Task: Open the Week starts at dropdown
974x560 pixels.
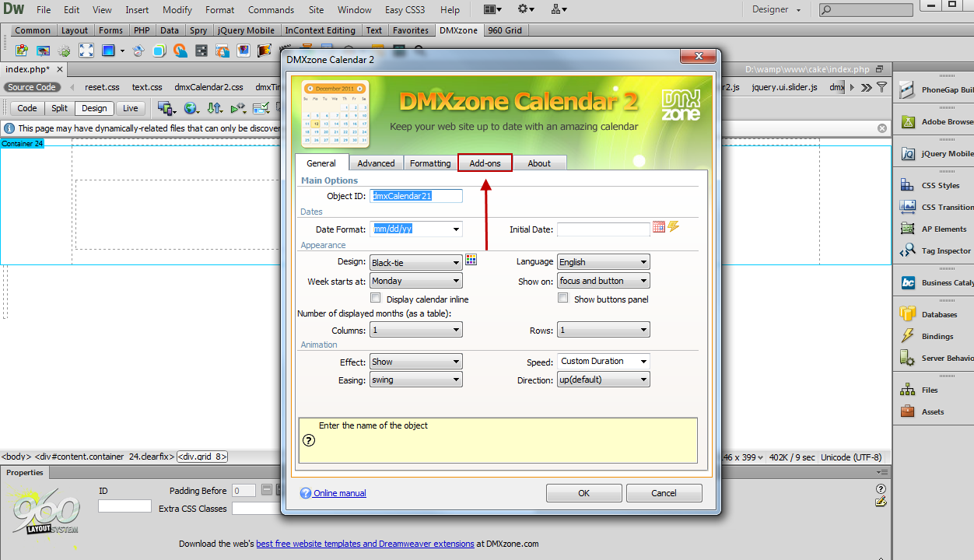Action: 416,281
